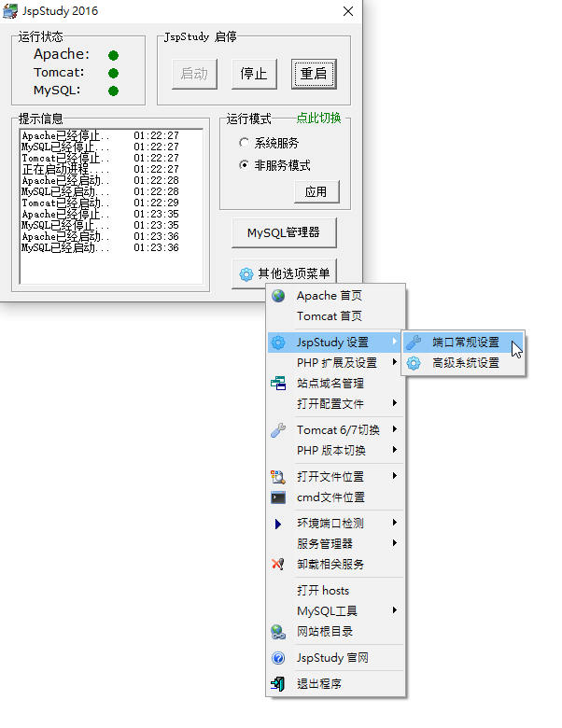Open the JspStudy 官网 menu entry

pos(335,658)
